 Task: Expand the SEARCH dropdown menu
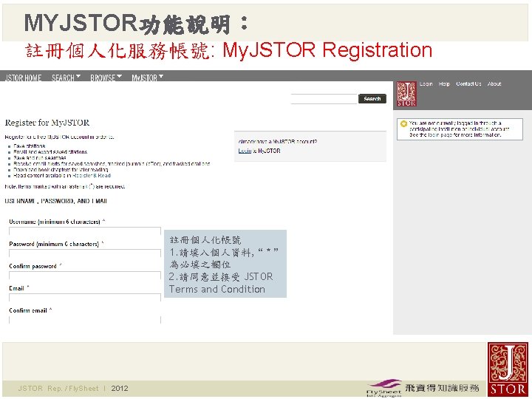click(x=66, y=78)
